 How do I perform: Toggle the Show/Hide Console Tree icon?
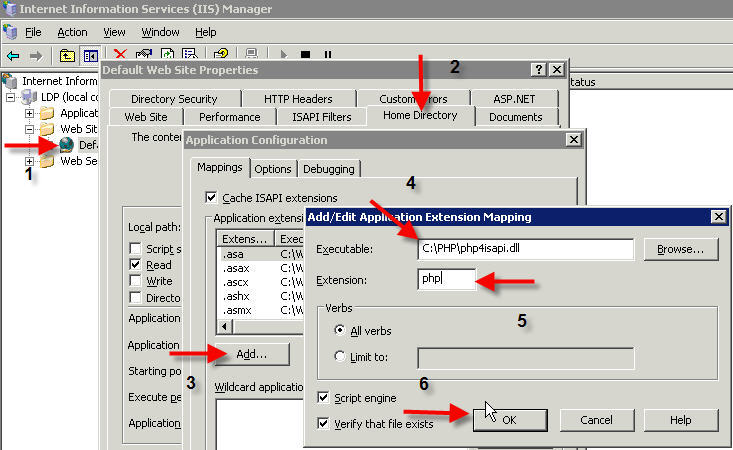tap(90, 56)
